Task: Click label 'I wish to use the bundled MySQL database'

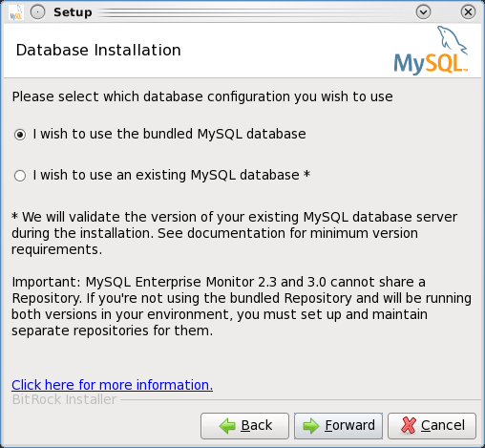Action: pos(169,134)
